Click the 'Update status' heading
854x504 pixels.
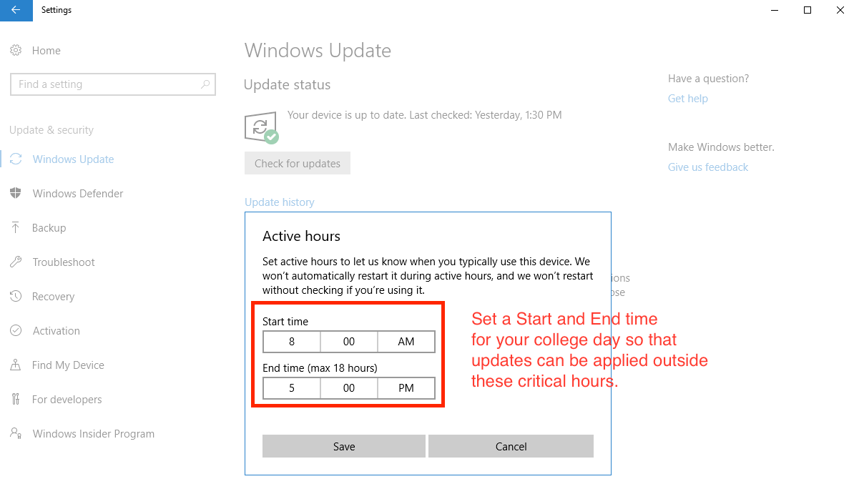[287, 85]
